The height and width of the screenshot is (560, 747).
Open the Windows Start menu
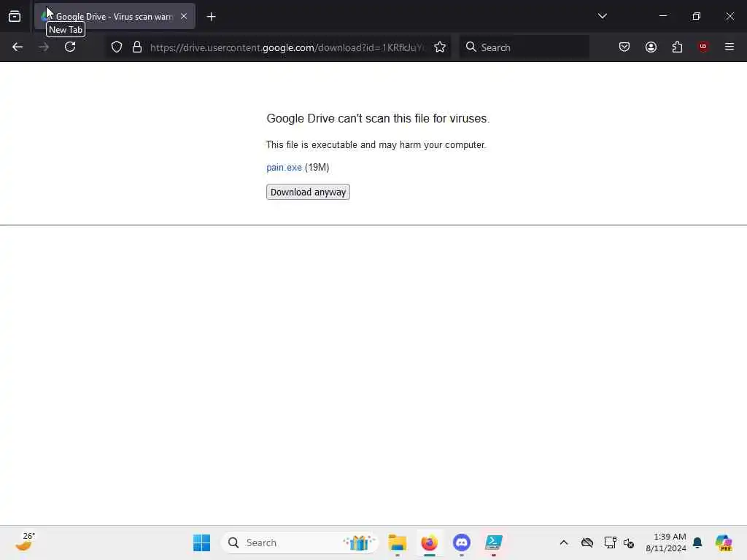click(201, 542)
